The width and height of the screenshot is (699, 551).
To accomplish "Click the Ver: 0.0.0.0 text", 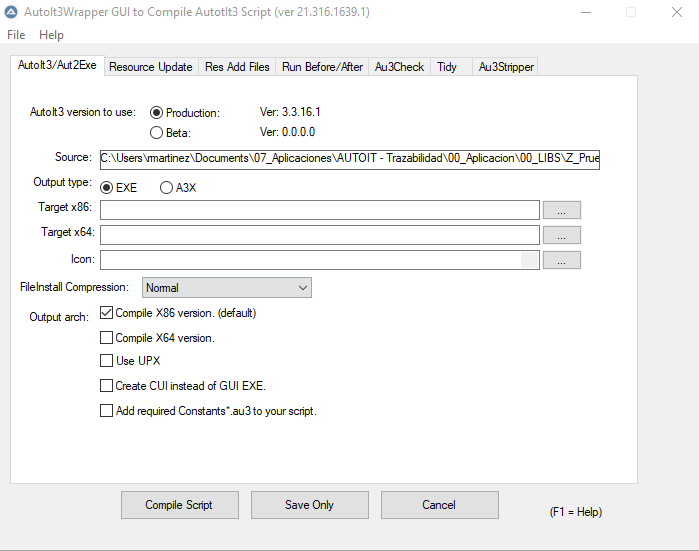I will (288, 132).
